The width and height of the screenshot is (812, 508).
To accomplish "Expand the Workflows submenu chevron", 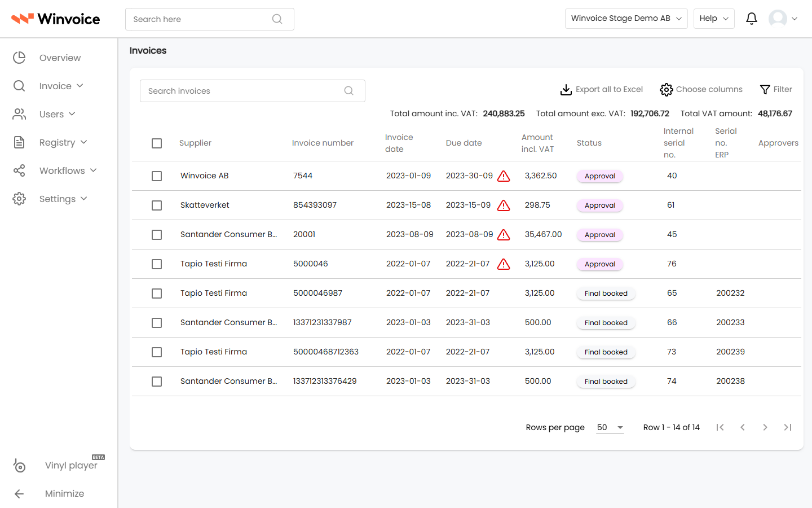I will pos(94,170).
